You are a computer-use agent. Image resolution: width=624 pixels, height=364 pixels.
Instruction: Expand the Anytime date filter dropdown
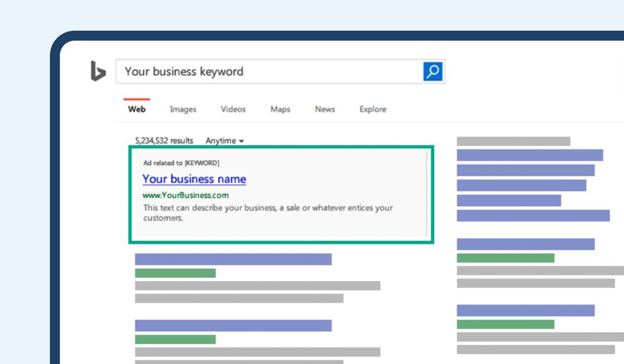(x=225, y=141)
